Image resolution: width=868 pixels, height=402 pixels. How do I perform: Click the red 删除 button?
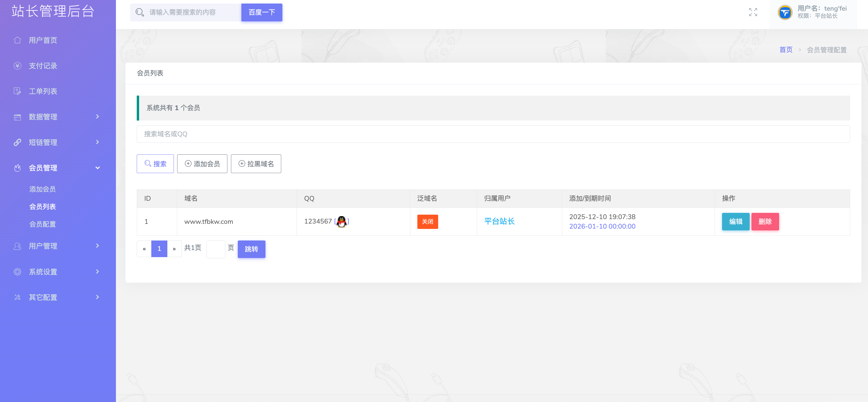click(x=765, y=221)
